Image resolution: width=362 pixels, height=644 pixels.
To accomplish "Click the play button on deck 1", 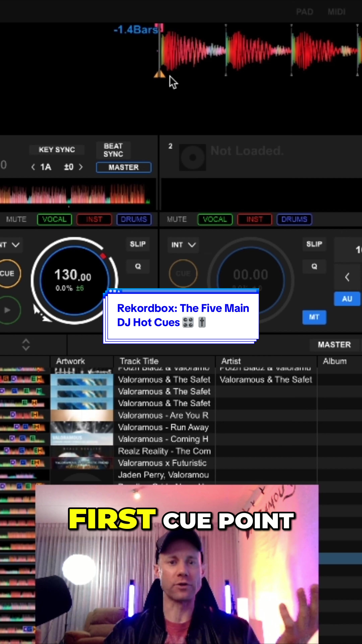I will click(x=7, y=310).
